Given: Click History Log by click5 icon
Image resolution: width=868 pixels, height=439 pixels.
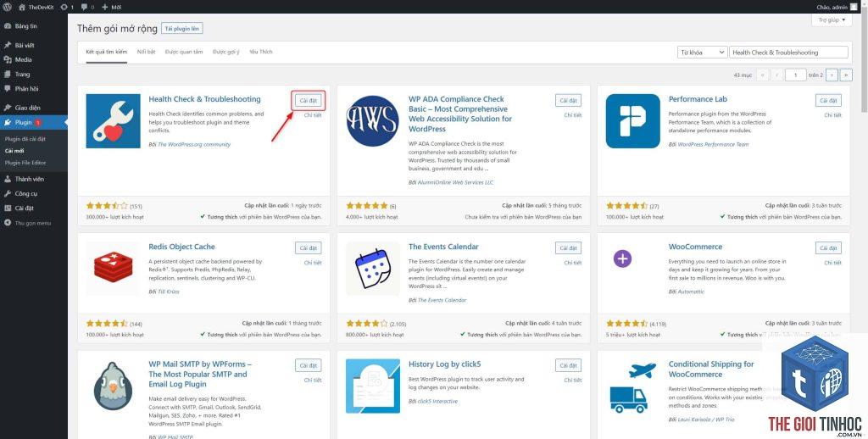Looking at the screenshot, I should point(373,386).
